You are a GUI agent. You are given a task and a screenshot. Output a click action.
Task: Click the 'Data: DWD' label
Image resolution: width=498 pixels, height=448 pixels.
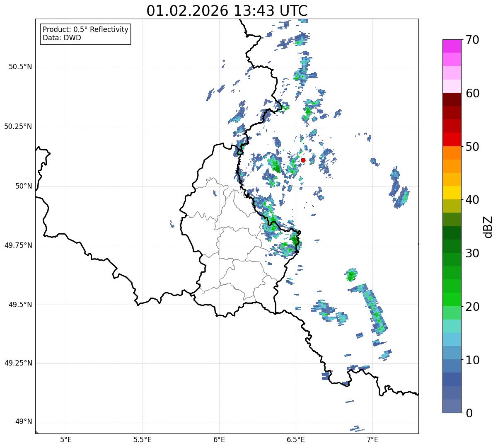[62, 38]
